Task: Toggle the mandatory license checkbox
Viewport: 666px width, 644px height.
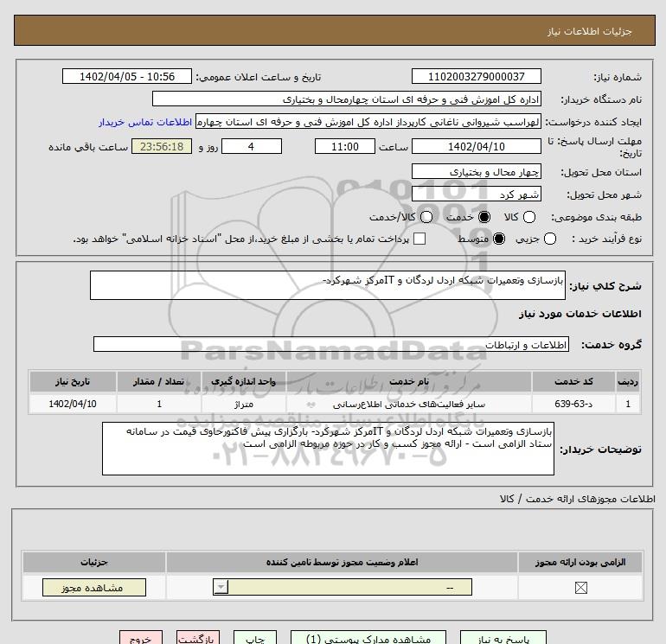Action: point(580,588)
